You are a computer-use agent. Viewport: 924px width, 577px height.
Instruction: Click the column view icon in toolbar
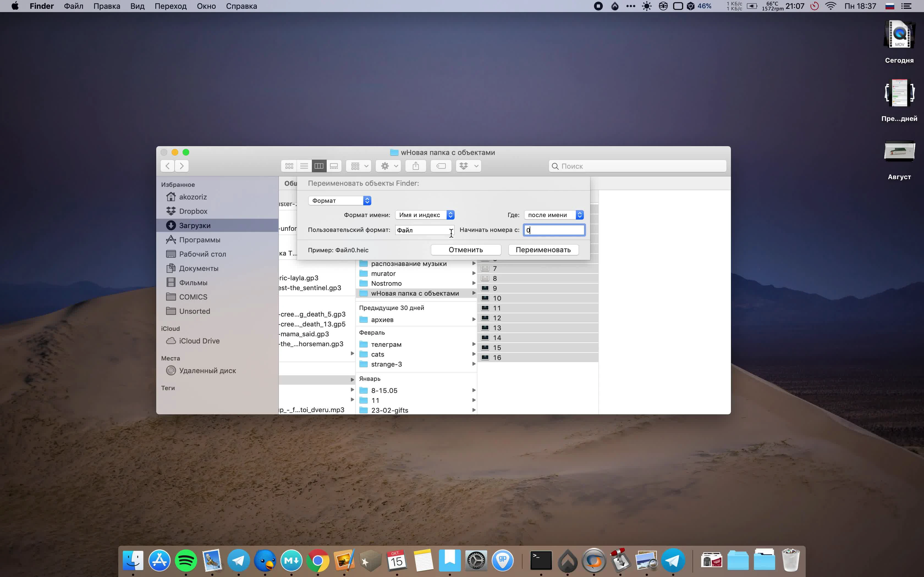click(x=319, y=166)
